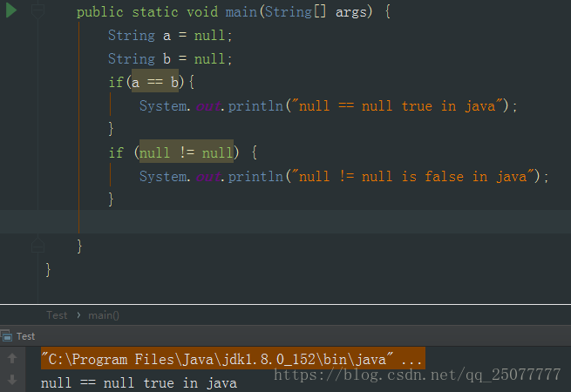Click the highlighted java command line in console
The image size is (571, 392).
coord(233,359)
